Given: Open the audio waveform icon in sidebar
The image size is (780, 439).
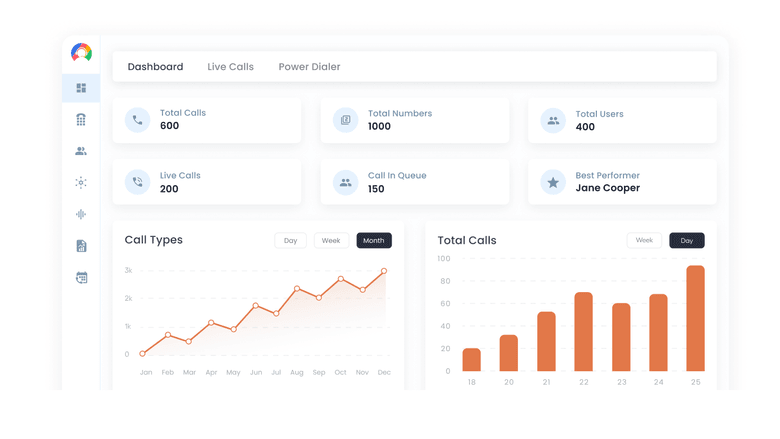Looking at the screenshot, I should pyautogui.click(x=81, y=214).
